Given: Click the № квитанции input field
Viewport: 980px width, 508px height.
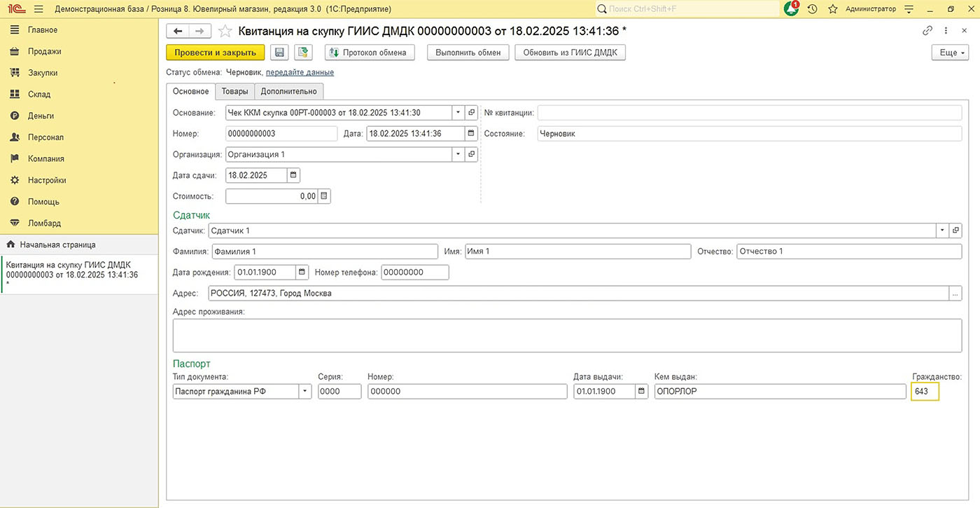Looking at the screenshot, I should pos(750,113).
